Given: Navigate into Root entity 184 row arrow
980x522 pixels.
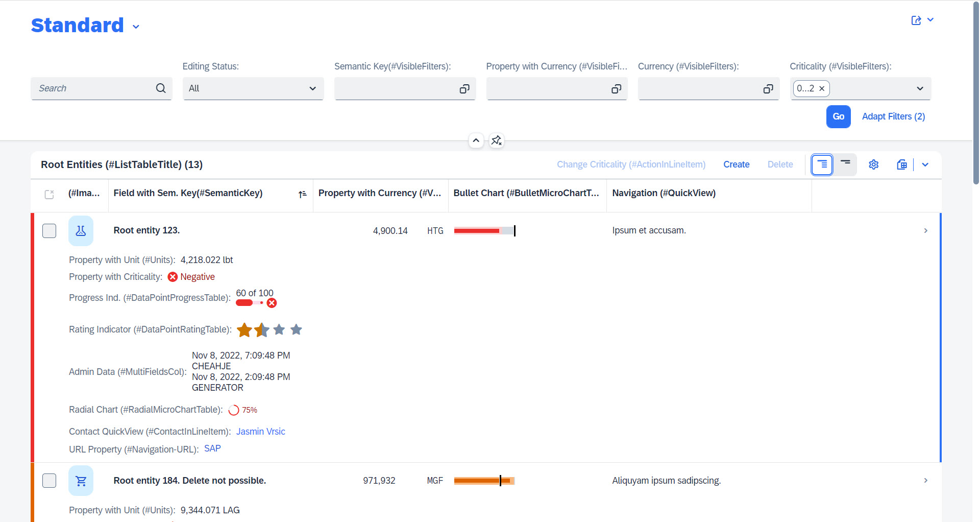Looking at the screenshot, I should coord(925,481).
